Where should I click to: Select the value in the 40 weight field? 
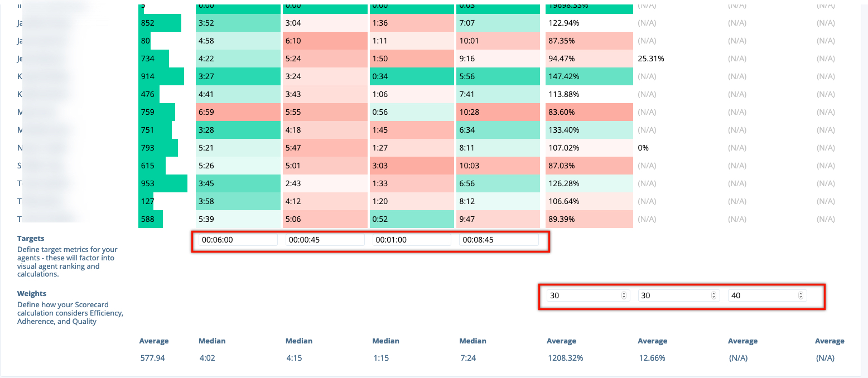[759, 295]
